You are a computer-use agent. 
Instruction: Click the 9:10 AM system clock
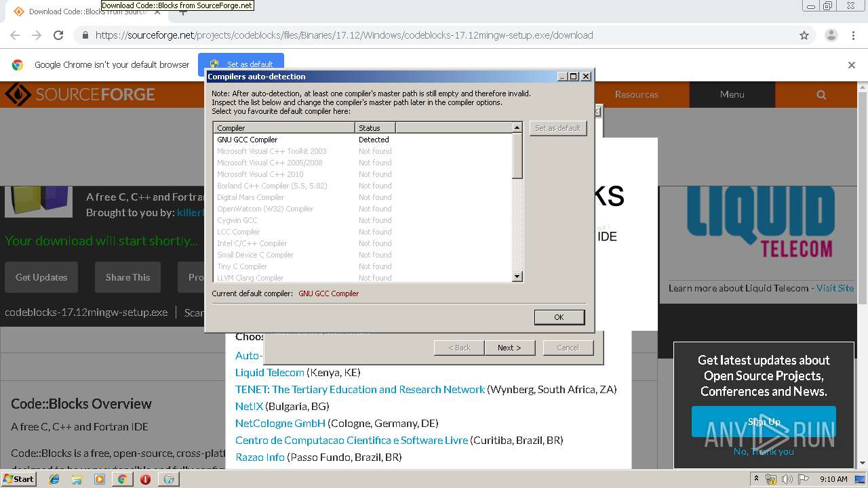click(x=833, y=479)
